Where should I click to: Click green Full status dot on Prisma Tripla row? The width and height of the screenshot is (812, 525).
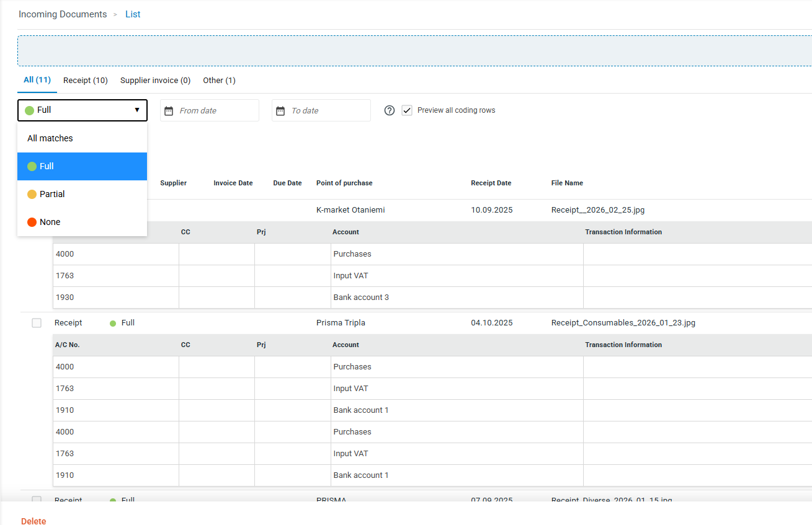(113, 324)
